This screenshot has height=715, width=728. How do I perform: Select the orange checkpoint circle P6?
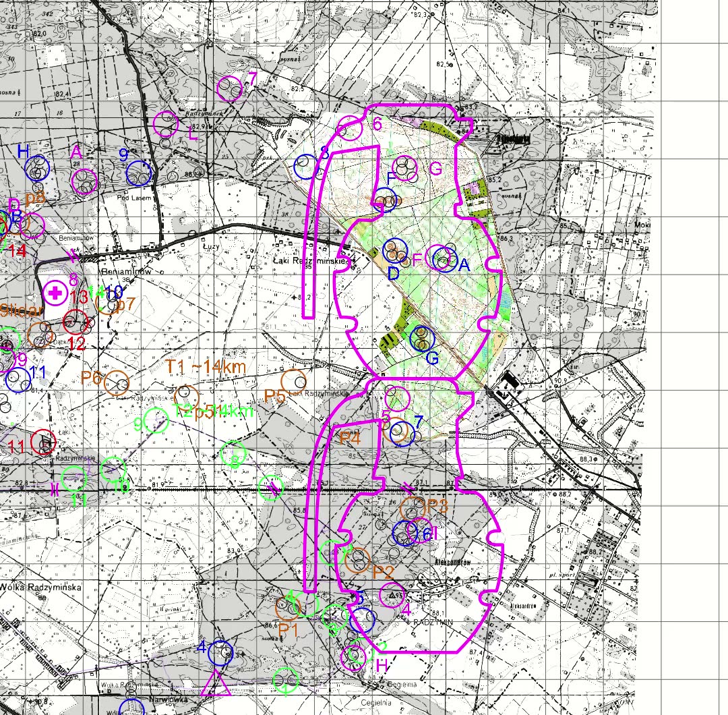coord(117,383)
